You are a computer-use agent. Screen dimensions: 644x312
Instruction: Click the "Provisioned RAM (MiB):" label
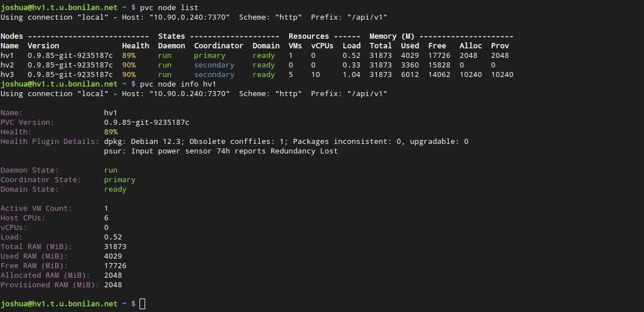(49, 284)
